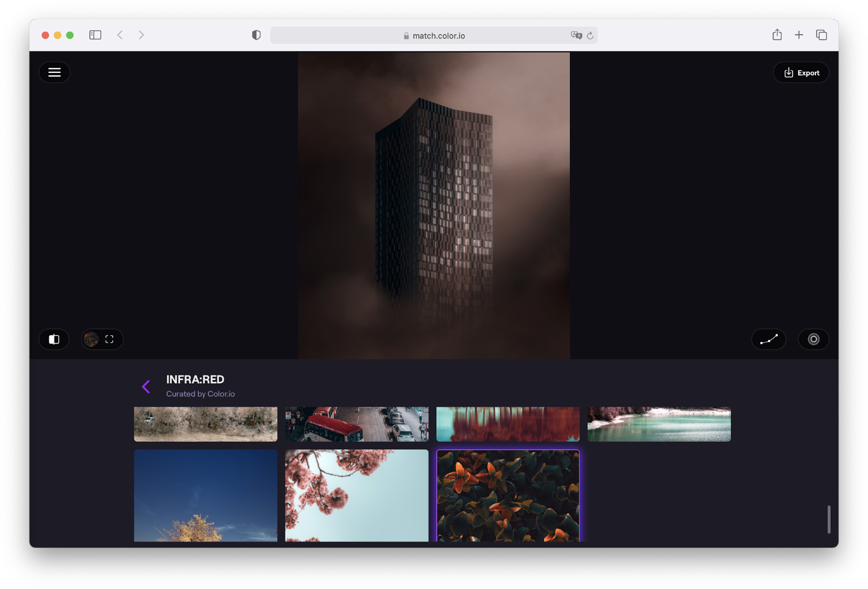Go back using the purple chevron

[146, 387]
